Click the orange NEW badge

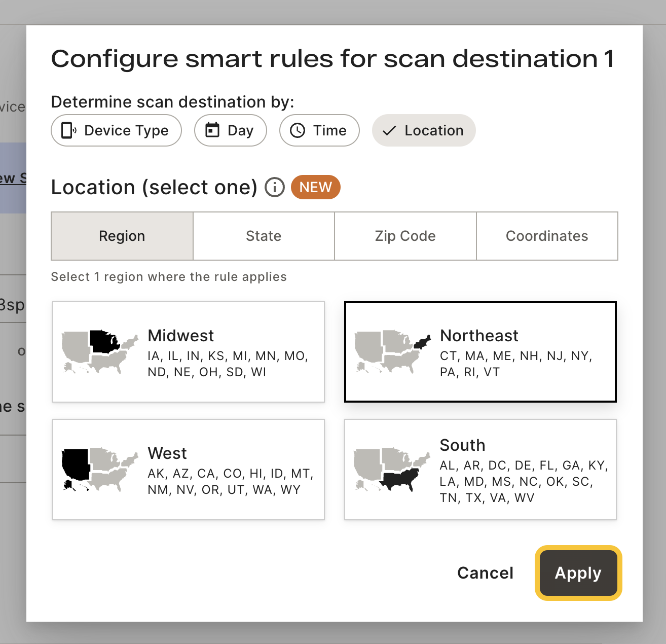point(315,187)
